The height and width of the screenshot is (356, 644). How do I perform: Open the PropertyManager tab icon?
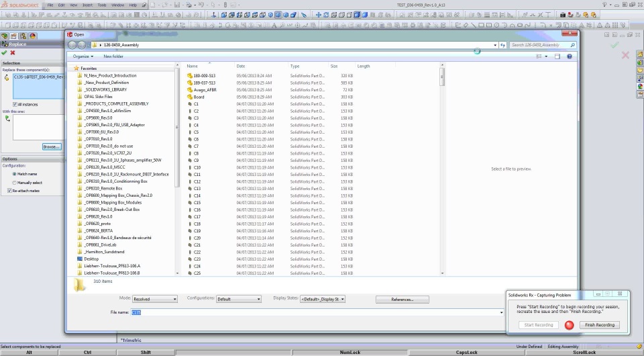click(x=13, y=36)
